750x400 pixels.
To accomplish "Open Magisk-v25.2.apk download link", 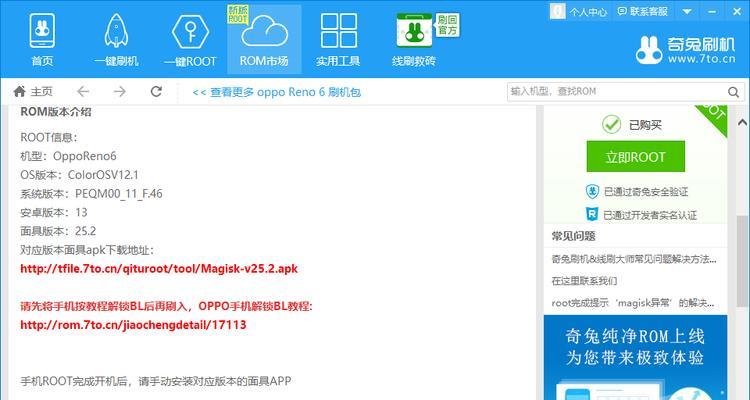I will coord(159,268).
